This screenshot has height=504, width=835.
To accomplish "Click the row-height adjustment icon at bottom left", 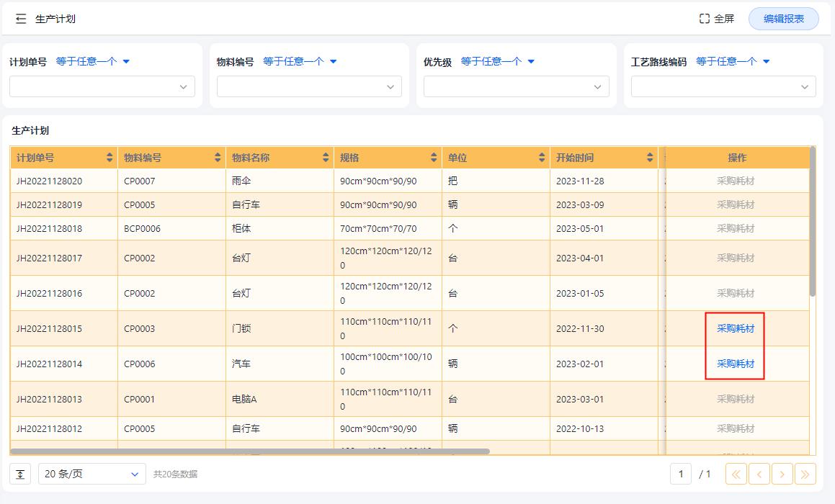I will 19,474.
